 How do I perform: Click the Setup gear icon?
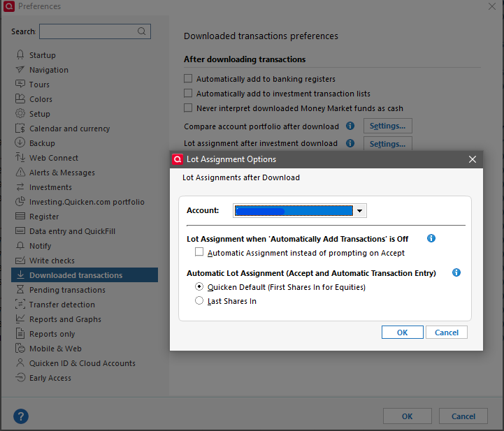[x=20, y=113]
